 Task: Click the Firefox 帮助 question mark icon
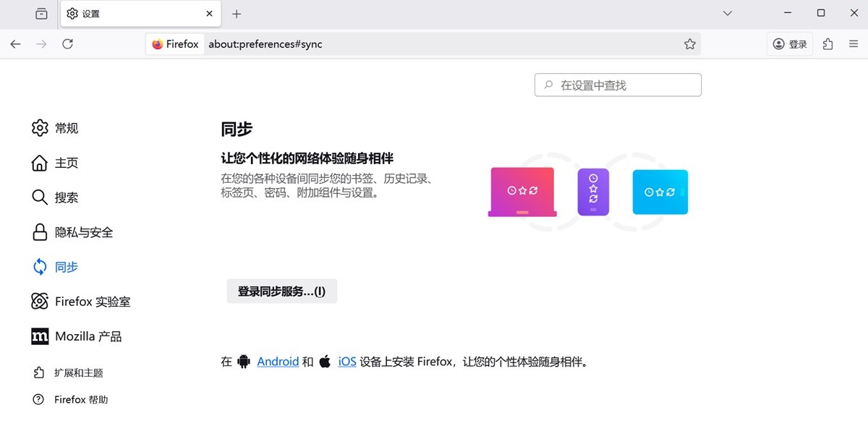[40, 399]
